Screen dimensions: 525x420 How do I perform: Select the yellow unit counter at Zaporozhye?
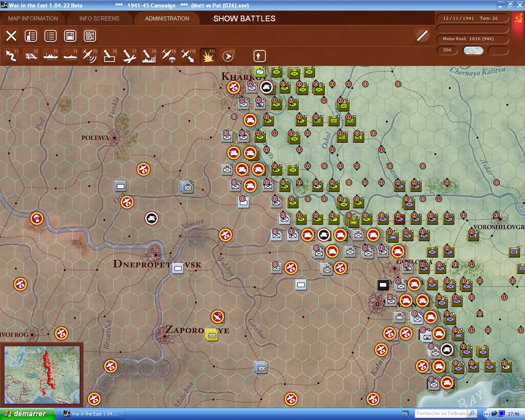[x=212, y=335]
